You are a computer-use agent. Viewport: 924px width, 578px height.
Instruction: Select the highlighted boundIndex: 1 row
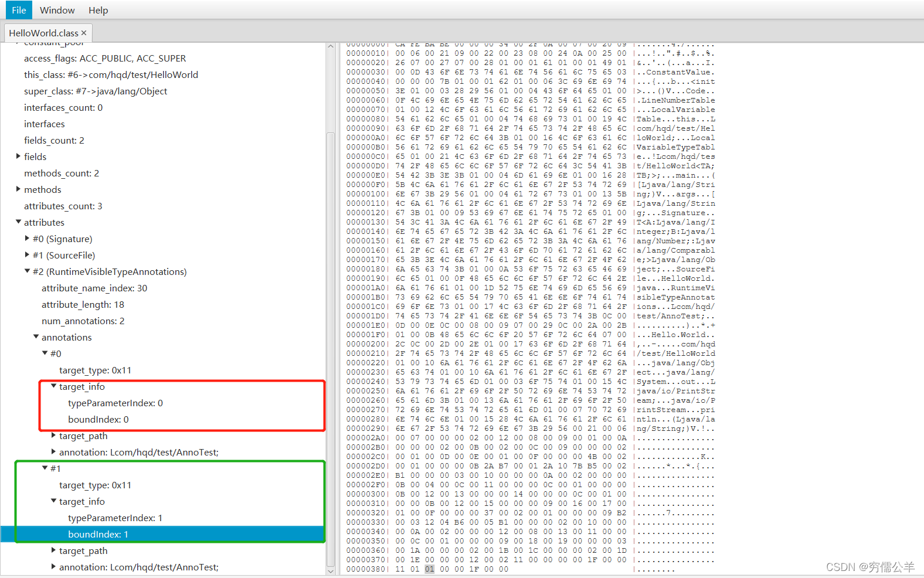click(162, 534)
